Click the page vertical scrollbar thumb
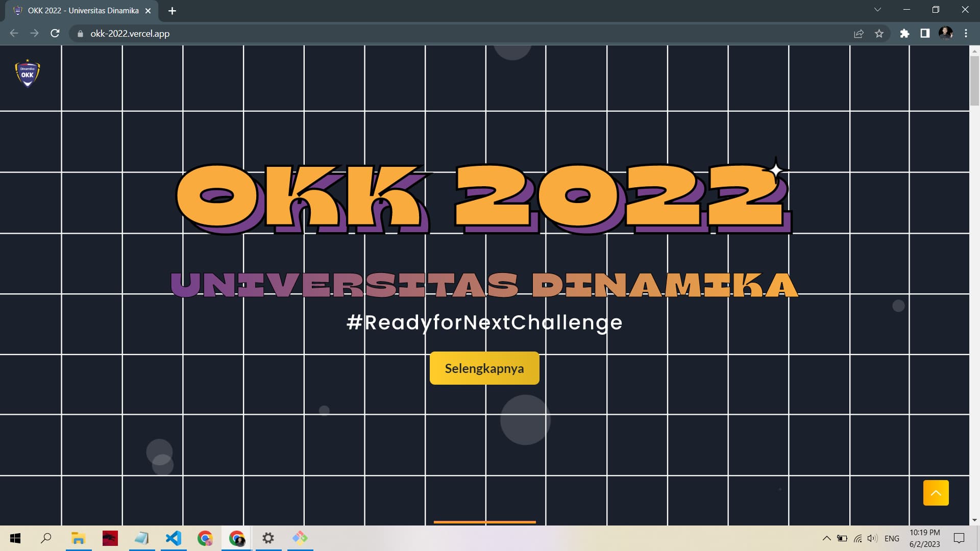This screenshot has width=980, height=551. point(974,80)
